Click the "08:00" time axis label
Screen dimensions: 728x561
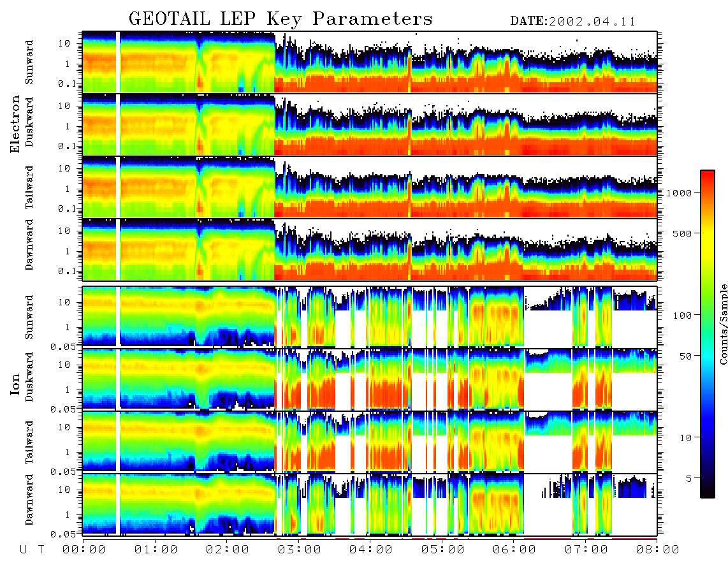click(x=658, y=550)
